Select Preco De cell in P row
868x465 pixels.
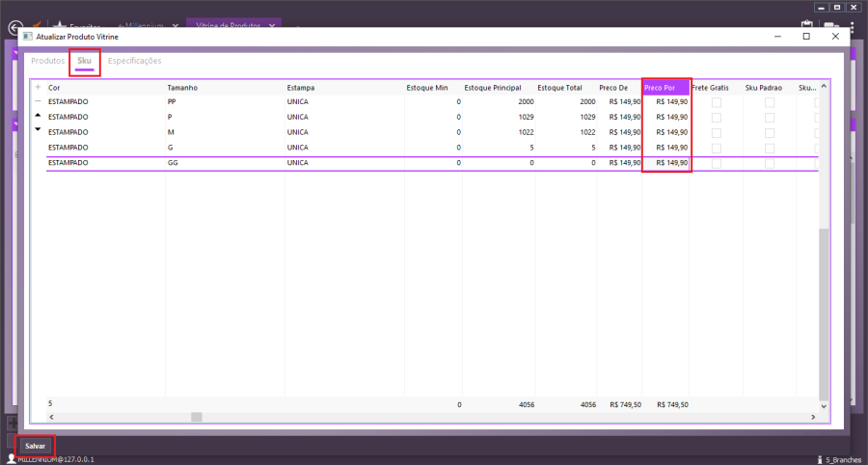[x=619, y=117]
